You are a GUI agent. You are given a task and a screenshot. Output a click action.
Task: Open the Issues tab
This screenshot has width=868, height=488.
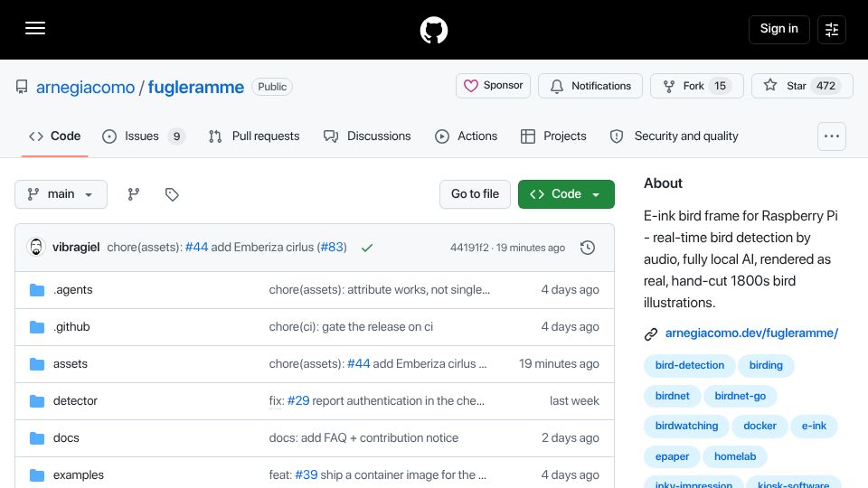[144, 136]
